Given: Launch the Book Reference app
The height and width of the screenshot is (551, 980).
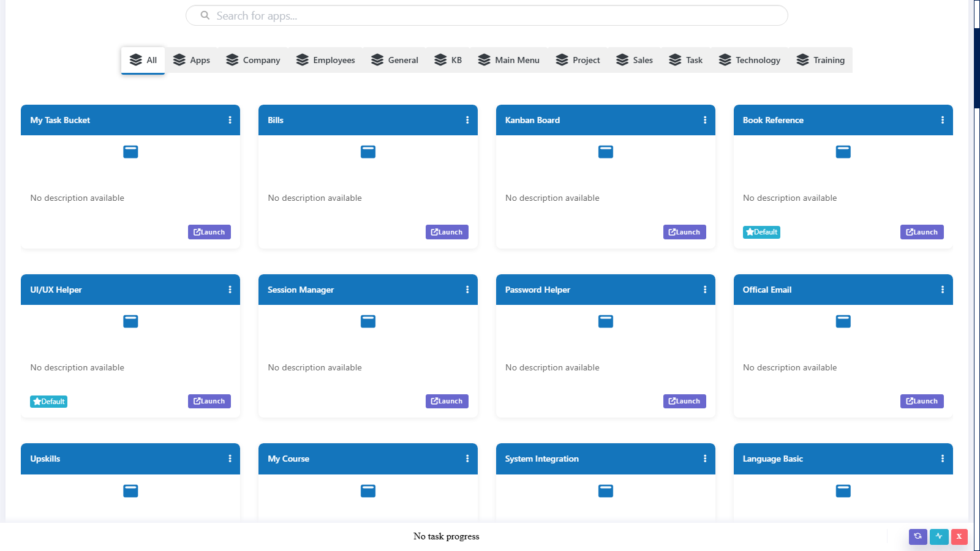Looking at the screenshot, I should 922,232.
